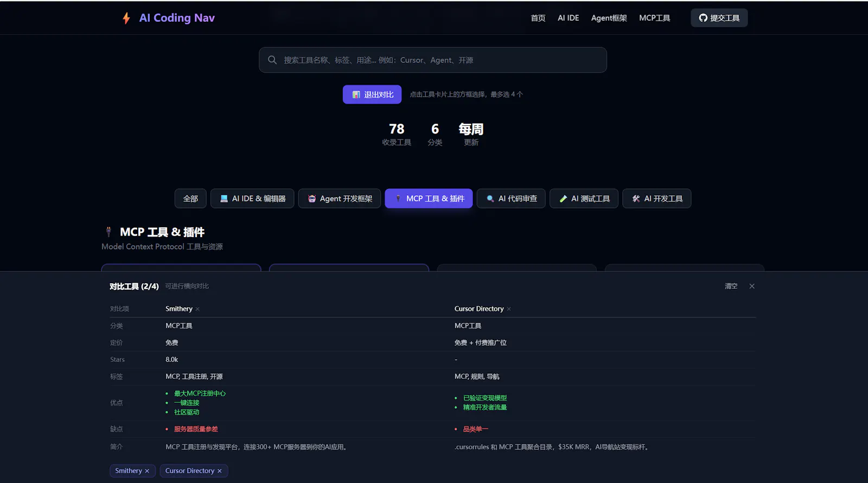Click 清空 to clear comparison
The width and height of the screenshot is (868, 483).
(731, 286)
